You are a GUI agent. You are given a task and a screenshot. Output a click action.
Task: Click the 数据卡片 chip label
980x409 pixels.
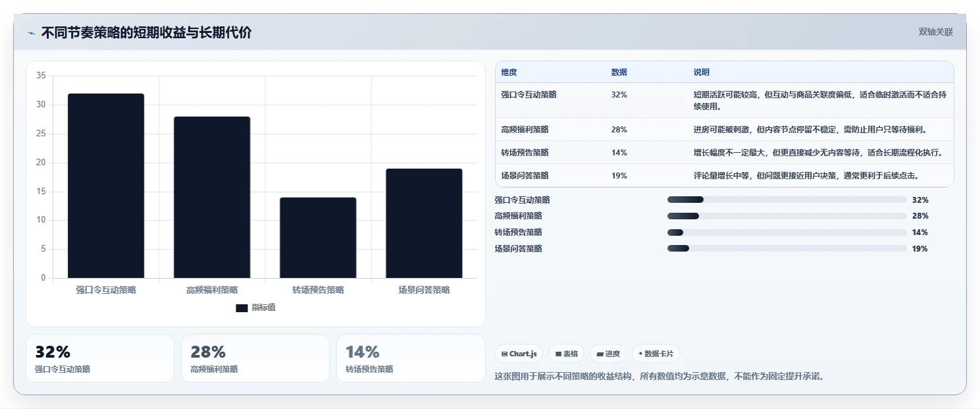[x=659, y=354]
